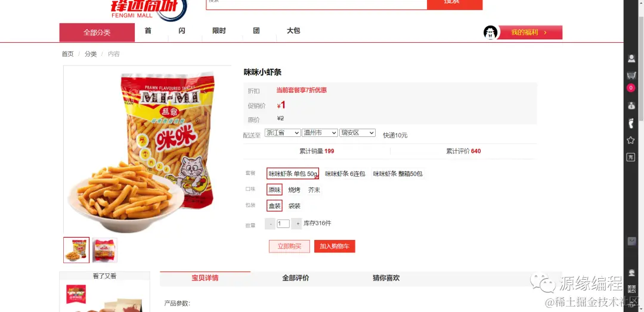Click the money bag sidebar icon

click(x=631, y=105)
